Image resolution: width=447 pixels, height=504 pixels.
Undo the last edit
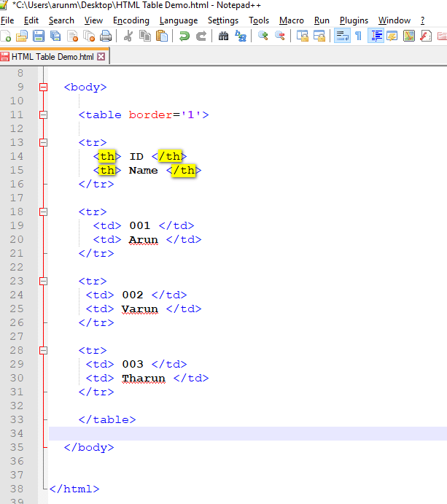pyautogui.click(x=184, y=36)
